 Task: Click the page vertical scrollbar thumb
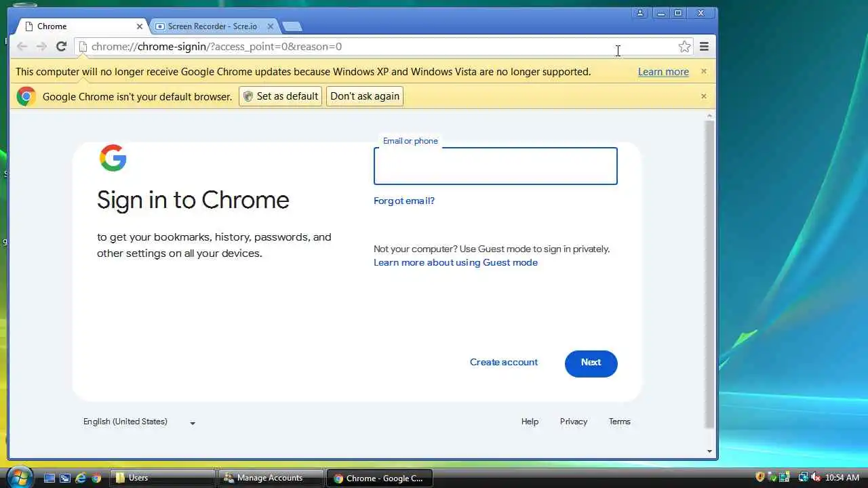(x=709, y=274)
